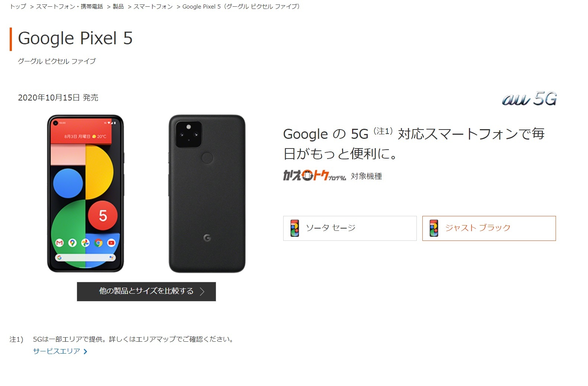Open 製品 breadcrumb link
This screenshot has width=588, height=386.
[118, 6]
